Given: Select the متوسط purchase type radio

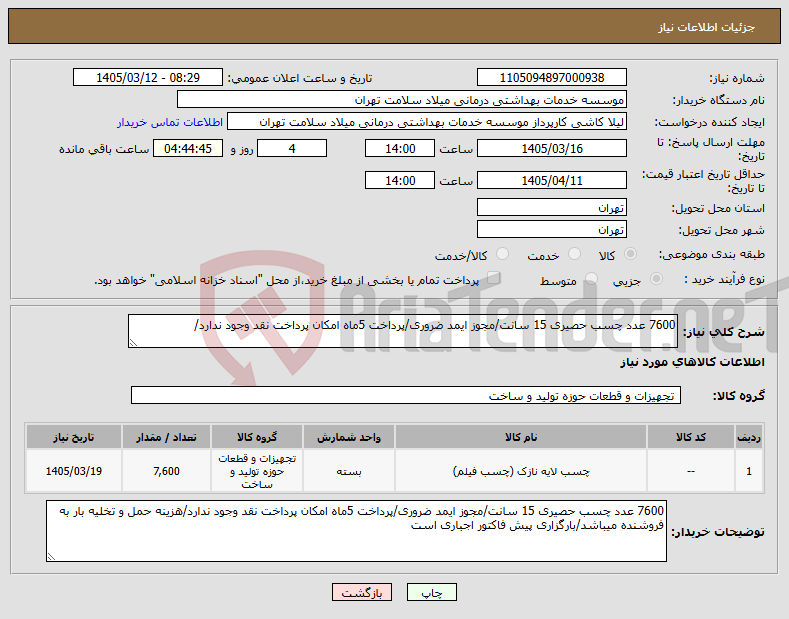Looking at the screenshot, I should pos(591,279).
